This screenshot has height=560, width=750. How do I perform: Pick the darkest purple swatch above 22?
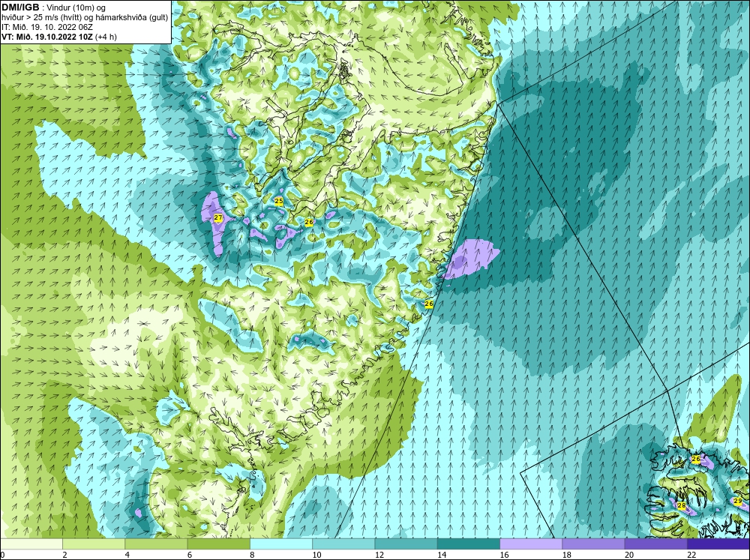pos(718,544)
